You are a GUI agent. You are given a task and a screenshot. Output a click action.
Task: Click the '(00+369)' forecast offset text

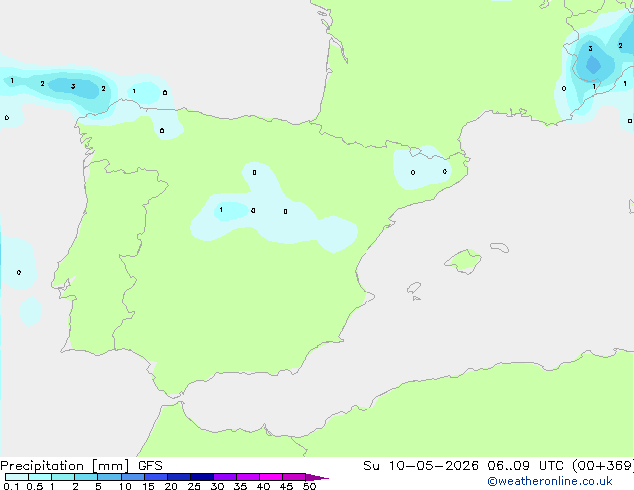click(x=603, y=466)
